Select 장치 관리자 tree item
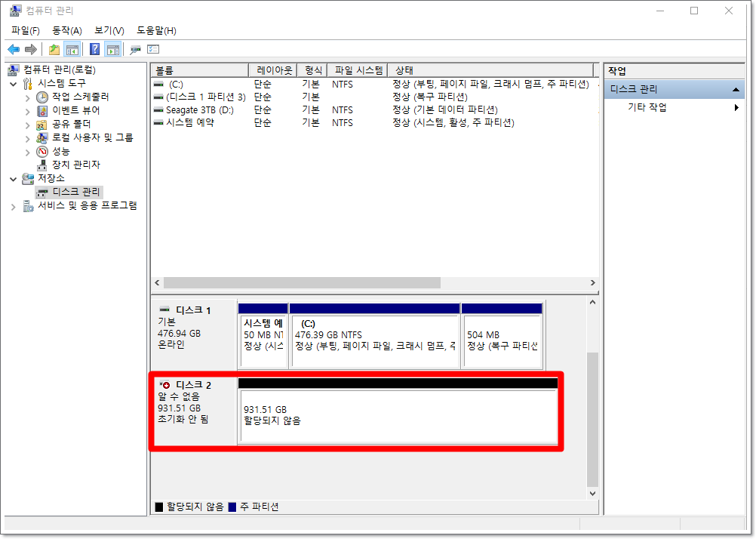 tap(75, 165)
